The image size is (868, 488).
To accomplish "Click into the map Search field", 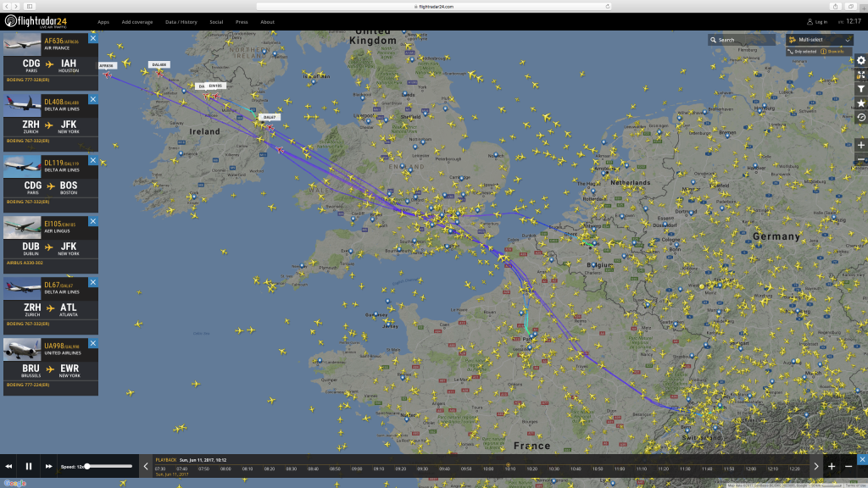I will point(742,40).
